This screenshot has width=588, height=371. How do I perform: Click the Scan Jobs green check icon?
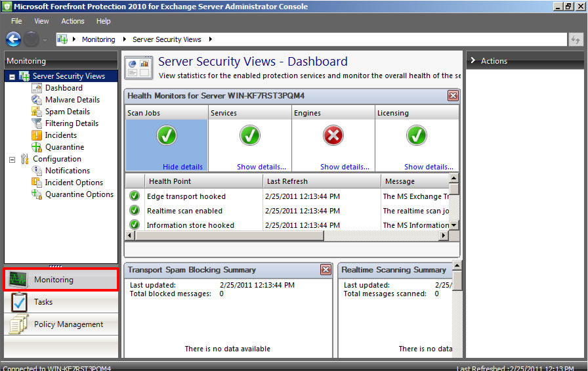click(166, 136)
